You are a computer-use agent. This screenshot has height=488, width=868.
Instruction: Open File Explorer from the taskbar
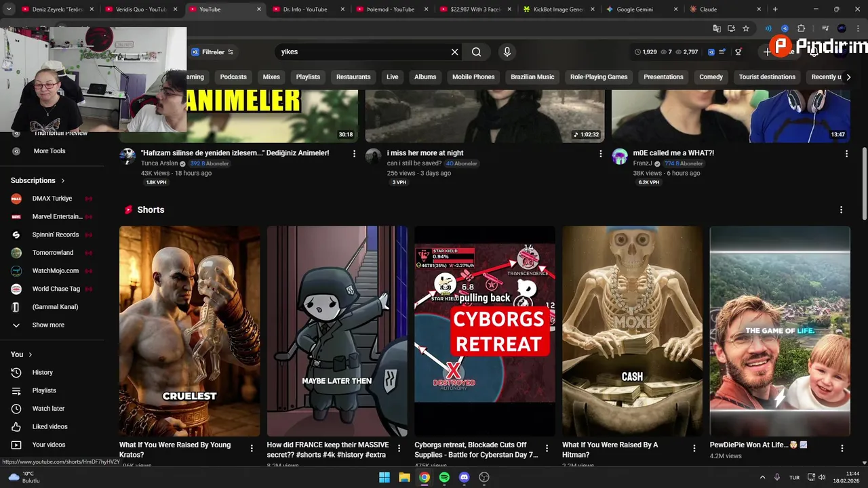[x=404, y=477]
